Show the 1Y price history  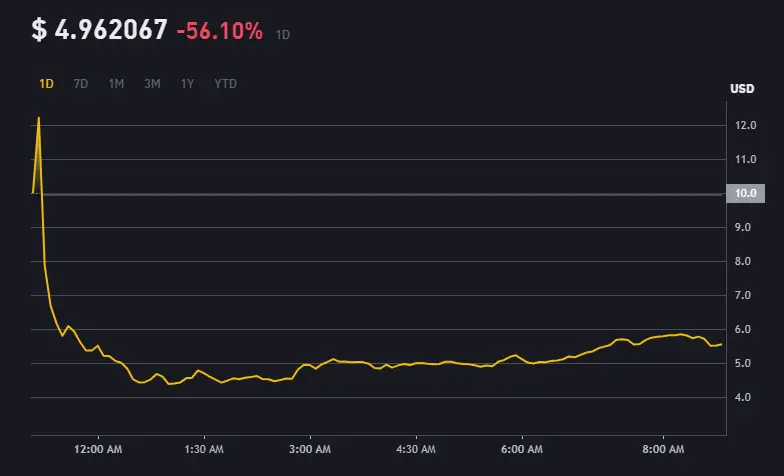click(188, 84)
